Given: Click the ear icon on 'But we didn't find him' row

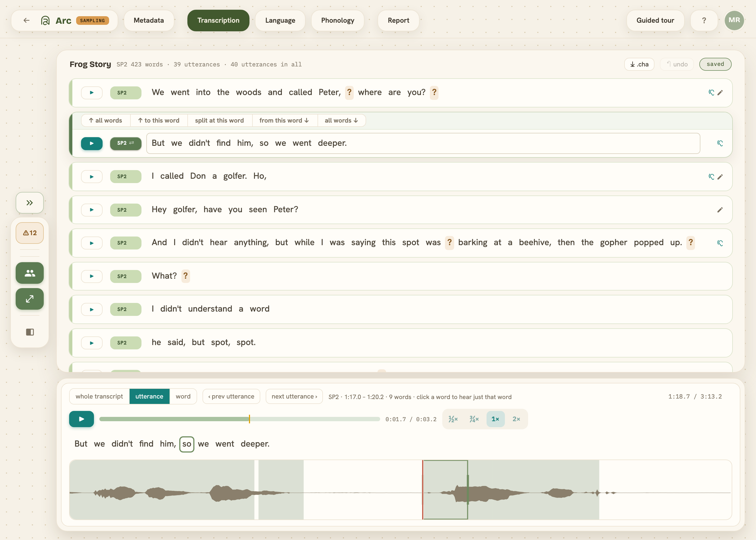Looking at the screenshot, I should click(x=720, y=143).
